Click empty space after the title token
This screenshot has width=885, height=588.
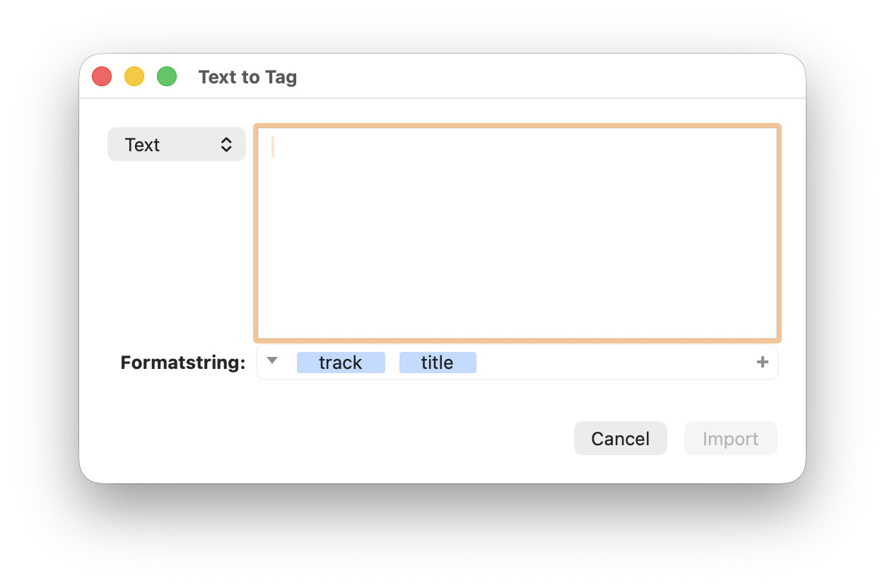coord(615,363)
